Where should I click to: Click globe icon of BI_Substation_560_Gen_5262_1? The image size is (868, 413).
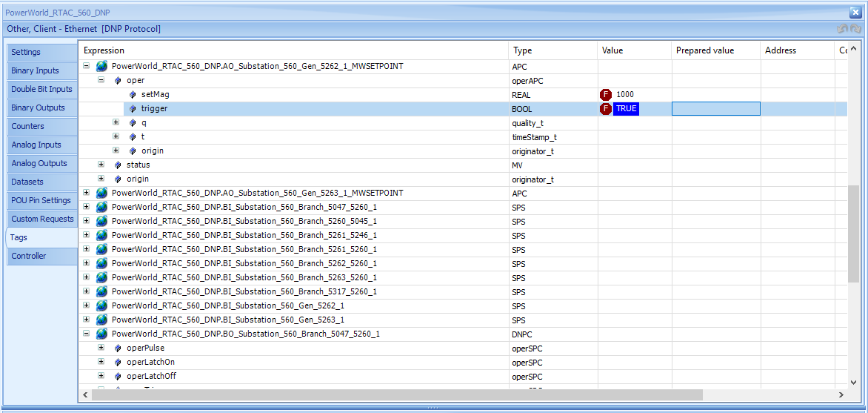point(102,305)
